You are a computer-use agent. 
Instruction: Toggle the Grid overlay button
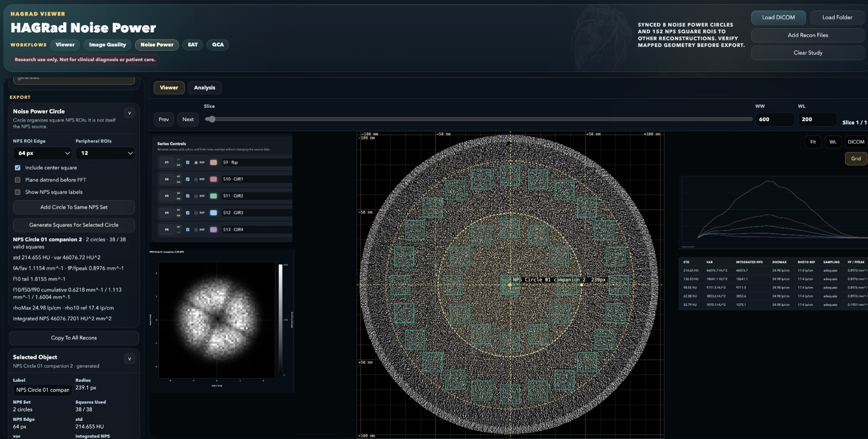tap(856, 159)
